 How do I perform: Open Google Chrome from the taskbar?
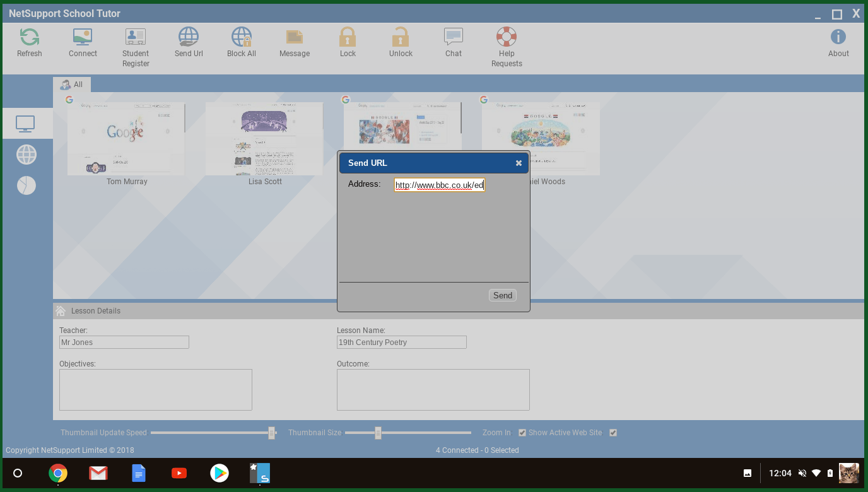coord(58,473)
